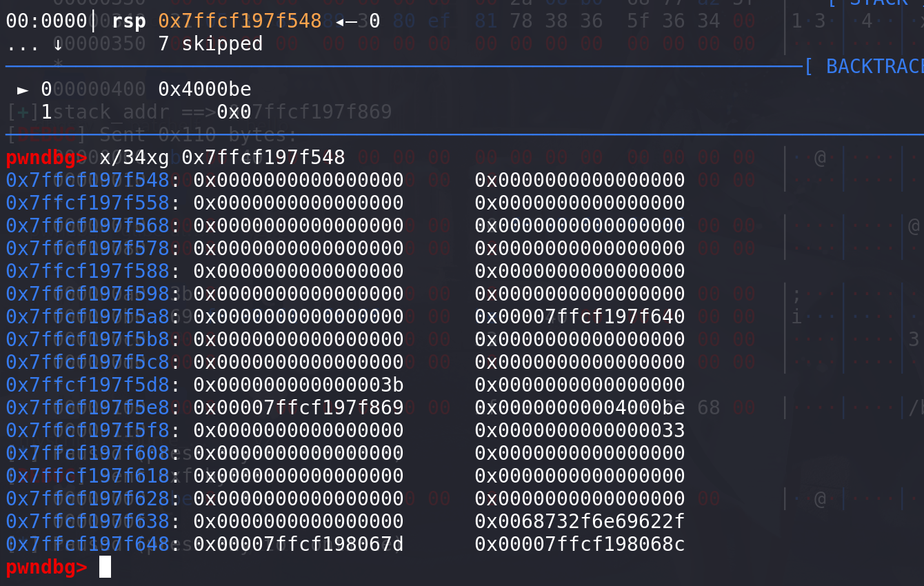Select memory value 0x00000000004000be

[x=580, y=408]
